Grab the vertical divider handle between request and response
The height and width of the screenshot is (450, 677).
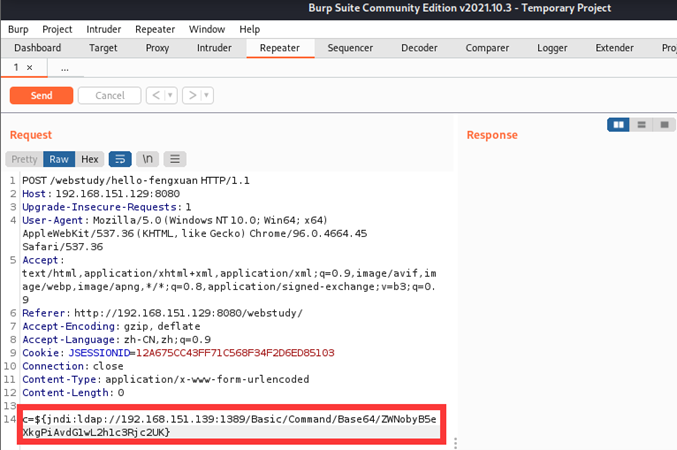[456, 443]
